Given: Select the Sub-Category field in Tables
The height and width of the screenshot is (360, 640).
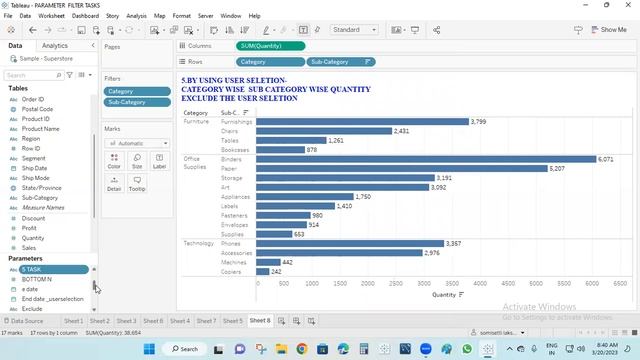Looking at the screenshot, I should (40, 198).
